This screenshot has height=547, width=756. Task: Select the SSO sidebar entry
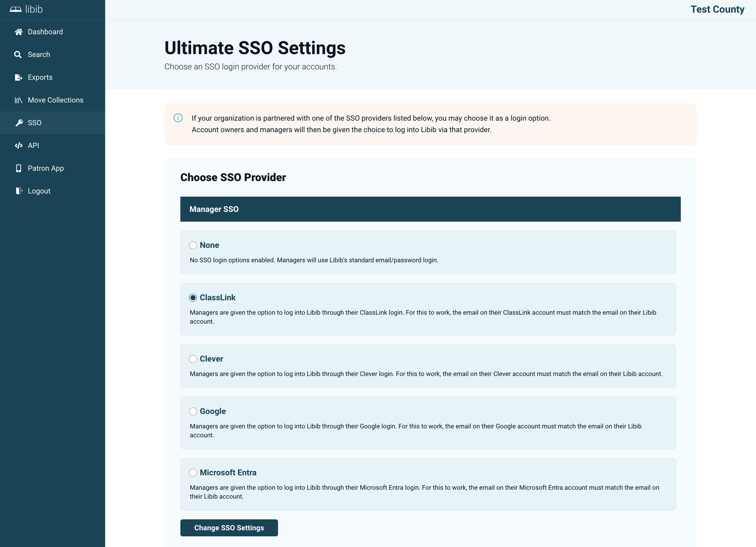pos(52,123)
